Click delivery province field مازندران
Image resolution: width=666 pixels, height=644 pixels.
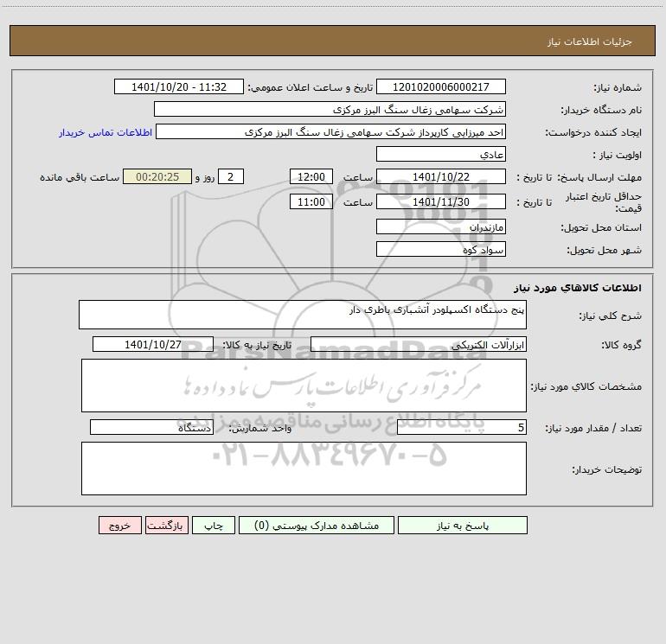pyautogui.click(x=441, y=226)
